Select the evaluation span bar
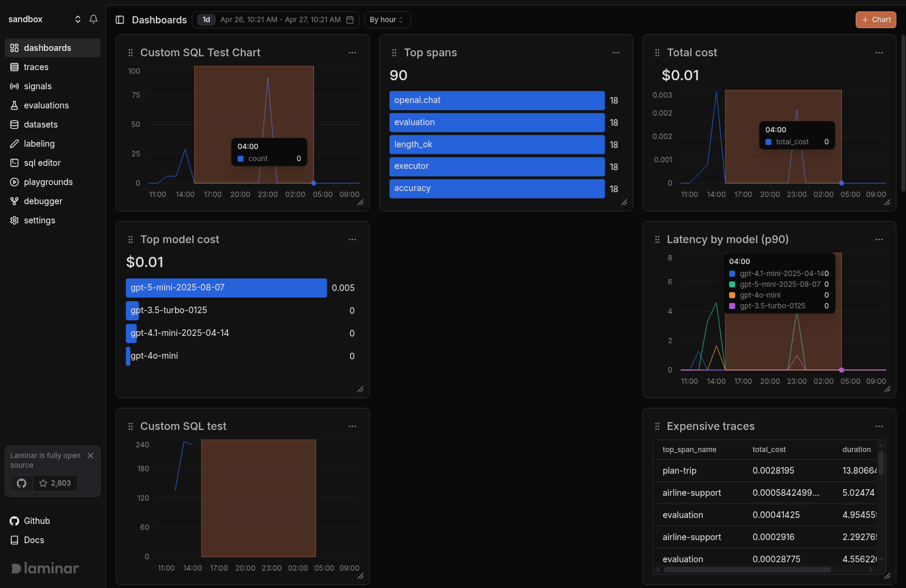Image resolution: width=906 pixels, height=588 pixels. click(x=497, y=123)
